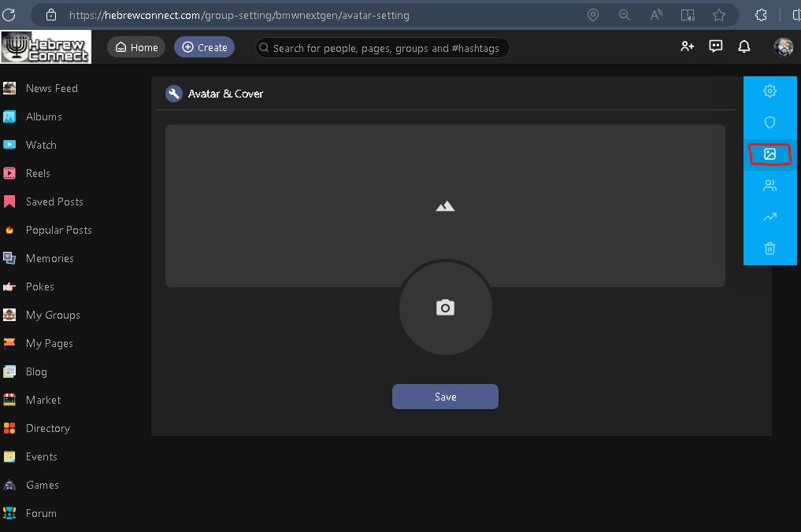The height and width of the screenshot is (532, 801).
Task: Open the user profile avatar menu
Action: [782, 46]
